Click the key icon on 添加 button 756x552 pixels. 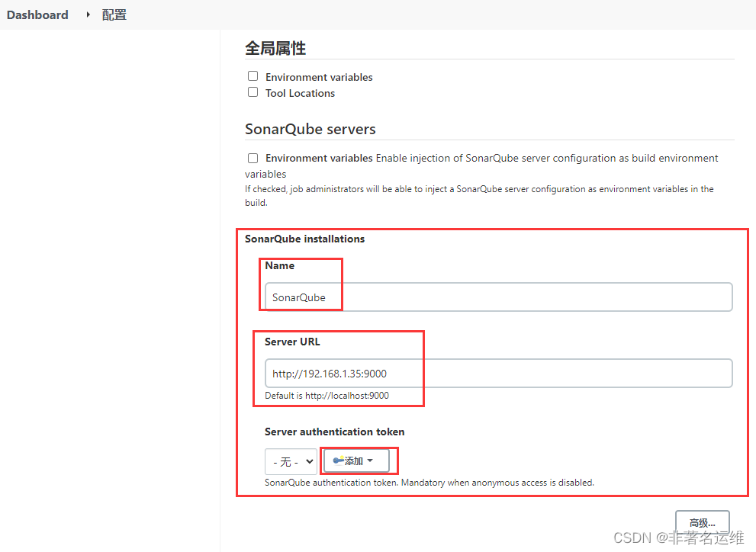(339, 461)
